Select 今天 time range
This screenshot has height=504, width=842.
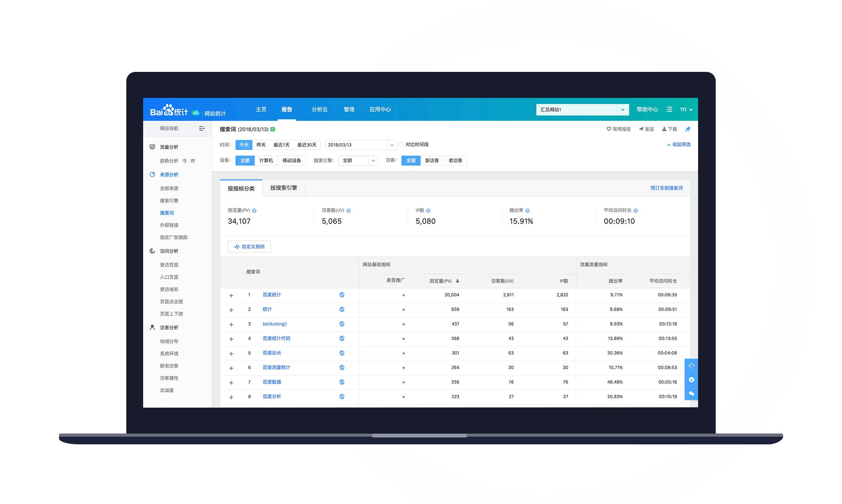tap(244, 145)
